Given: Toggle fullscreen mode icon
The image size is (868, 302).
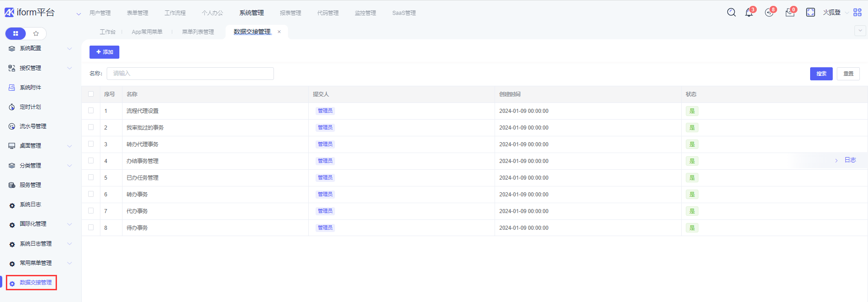Looking at the screenshot, I should point(810,13).
